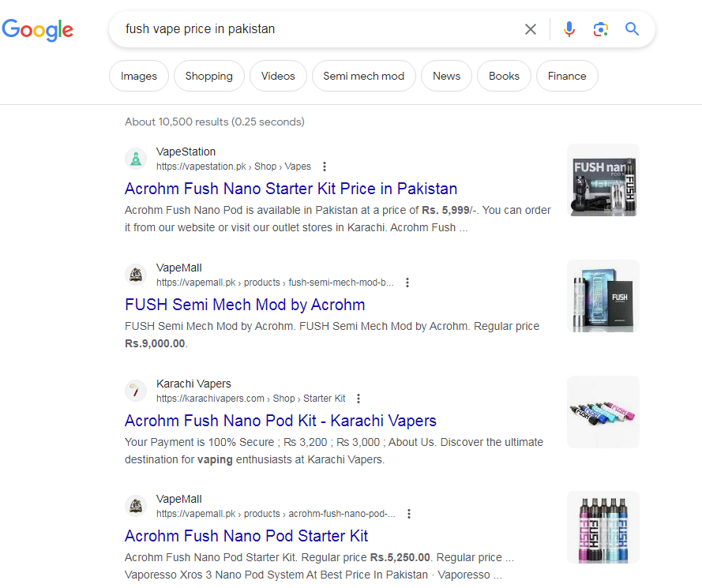702x588 pixels.
Task: Visit Acrohm Fush Nano Pod Kit - Karachi Vapers
Action: pyautogui.click(x=280, y=421)
